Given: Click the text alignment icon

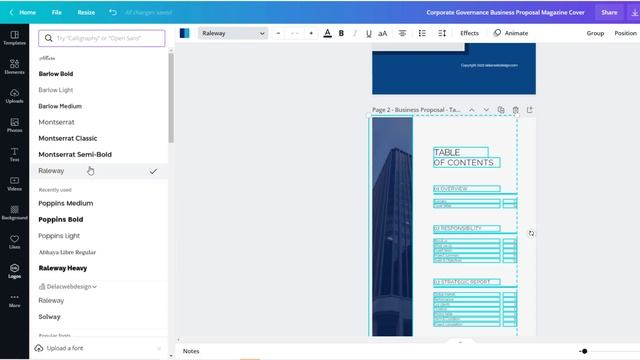Looking at the screenshot, I should pyautogui.click(x=402, y=33).
